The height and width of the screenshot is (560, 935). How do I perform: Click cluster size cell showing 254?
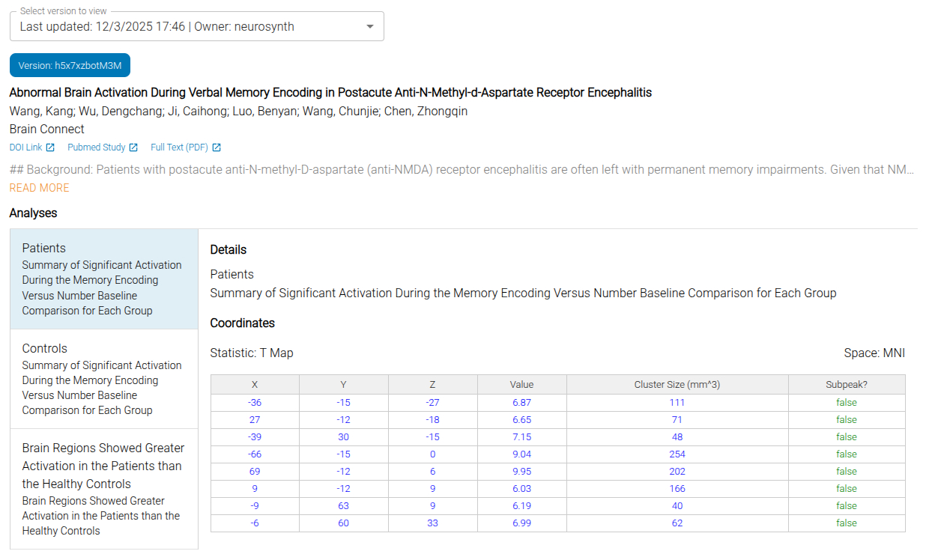[x=677, y=454]
